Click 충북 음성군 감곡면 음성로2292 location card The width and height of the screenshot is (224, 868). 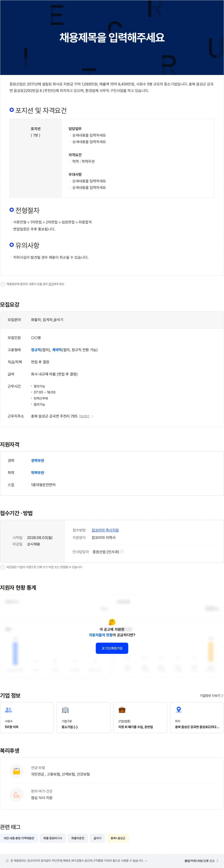tap(197, 717)
